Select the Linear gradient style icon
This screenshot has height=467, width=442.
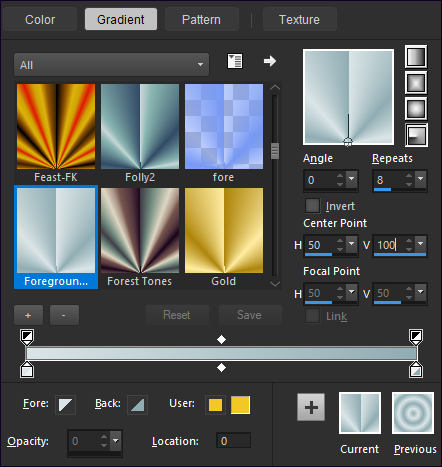pyautogui.click(x=416, y=57)
